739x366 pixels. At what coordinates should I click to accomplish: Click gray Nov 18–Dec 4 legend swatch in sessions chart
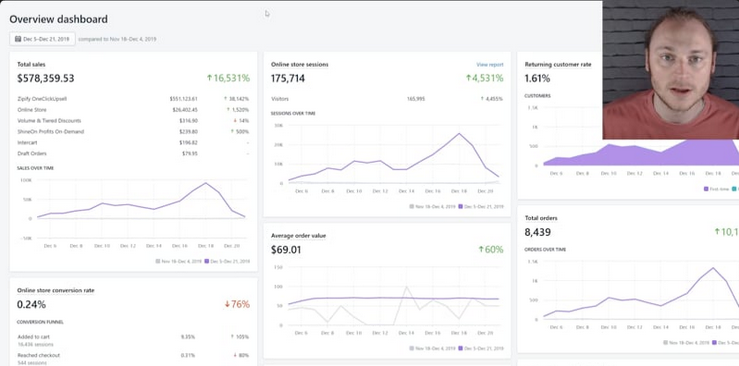tap(411, 206)
